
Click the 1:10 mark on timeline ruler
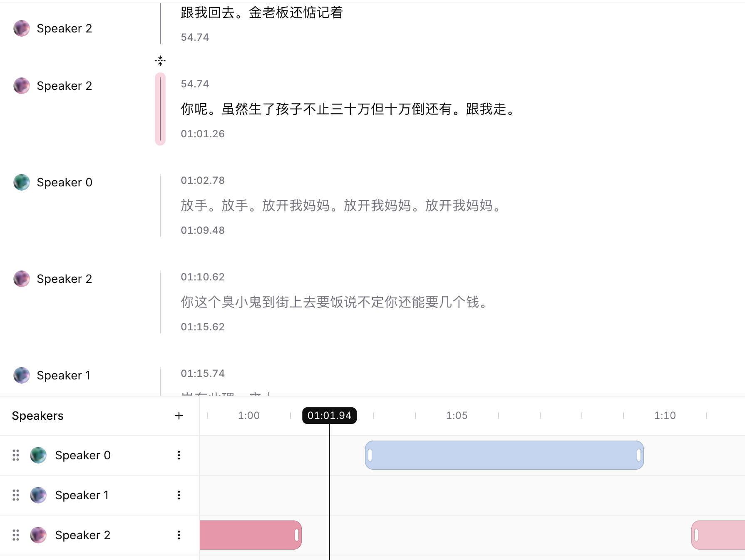coord(665,416)
